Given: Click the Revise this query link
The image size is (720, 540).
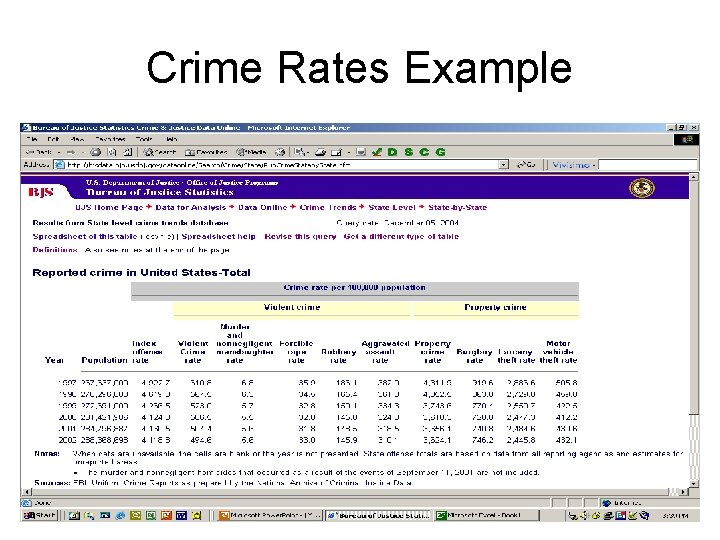Looking at the screenshot, I should (x=300, y=236).
